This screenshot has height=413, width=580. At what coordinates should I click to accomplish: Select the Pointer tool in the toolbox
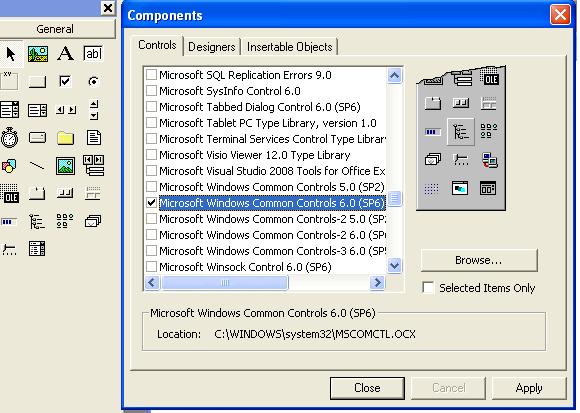[x=11, y=54]
